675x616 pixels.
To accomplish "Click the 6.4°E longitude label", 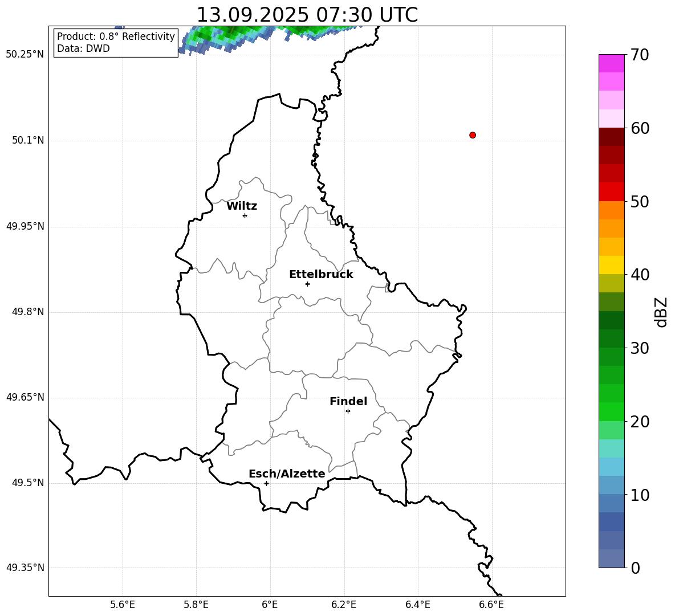I will 417,605.
